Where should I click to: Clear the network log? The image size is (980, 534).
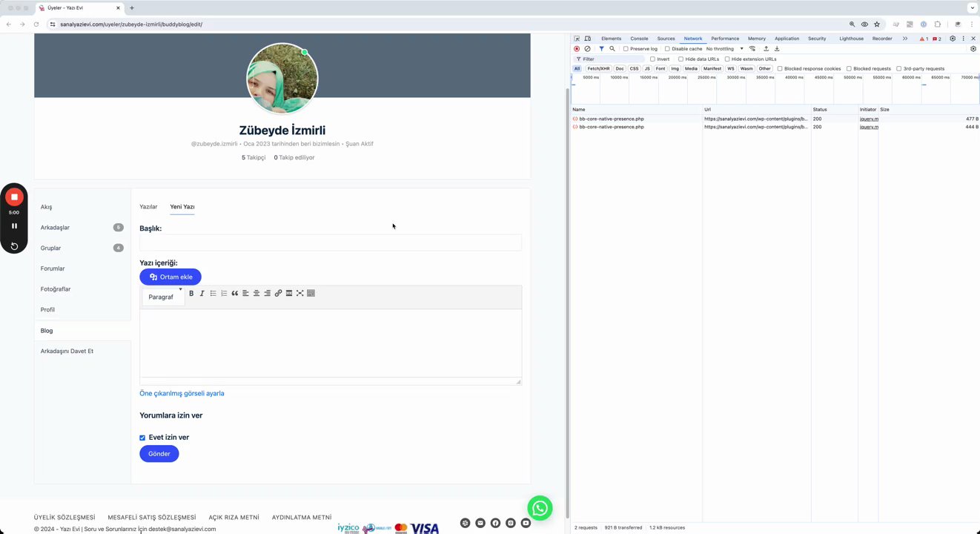(x=587, y=49)
